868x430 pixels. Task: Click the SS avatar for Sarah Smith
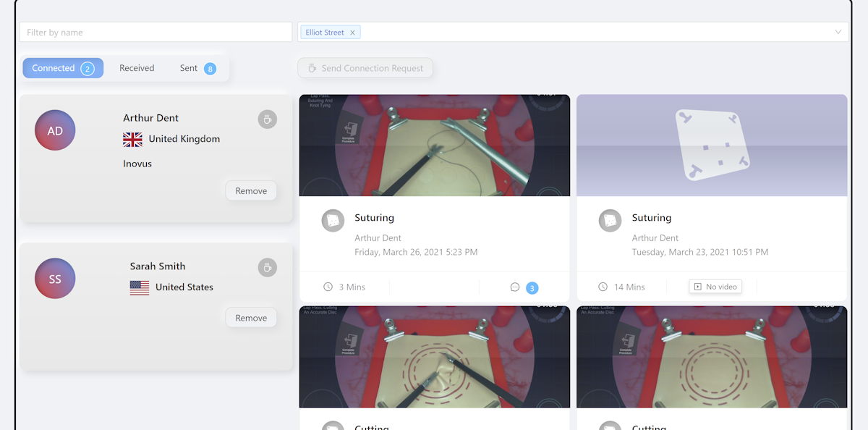click(x=55, y=279)
